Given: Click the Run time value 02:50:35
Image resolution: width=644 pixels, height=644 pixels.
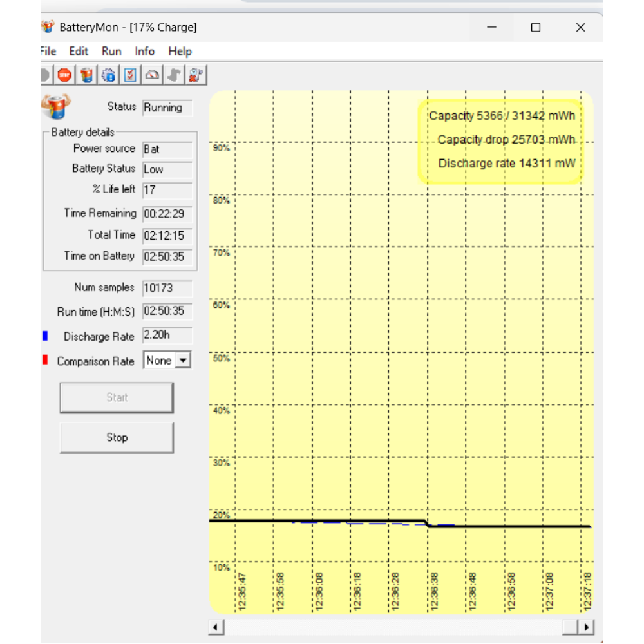Looking at the screenshot, I should coord(167,311).
